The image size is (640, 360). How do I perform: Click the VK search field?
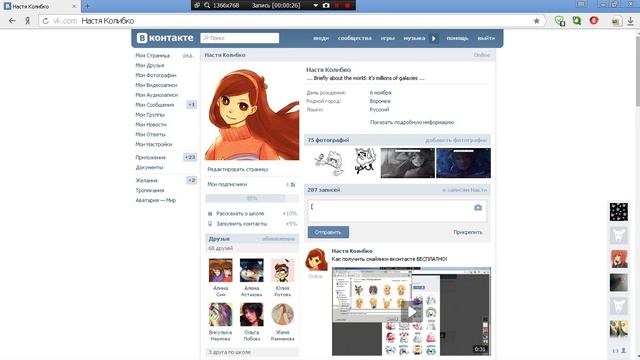pyautogui.click(x=240, y=38)
